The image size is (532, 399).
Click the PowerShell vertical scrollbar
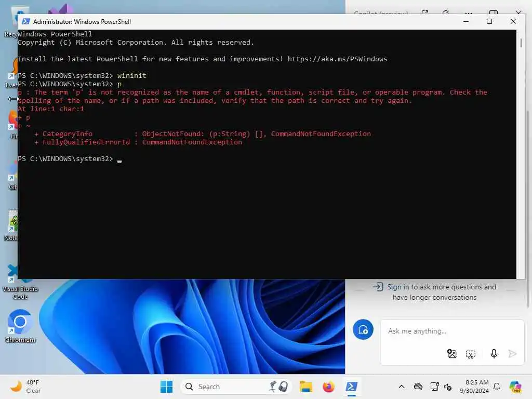521,43
